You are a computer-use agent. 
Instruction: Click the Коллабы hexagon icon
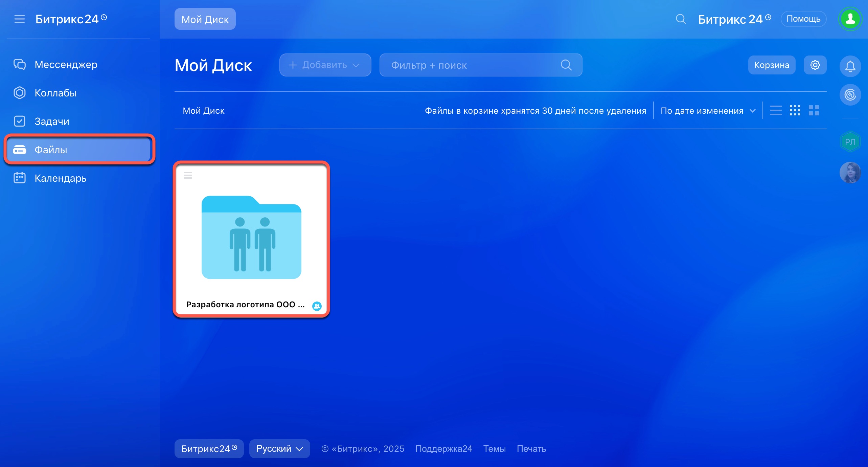[x=20, y=93]
